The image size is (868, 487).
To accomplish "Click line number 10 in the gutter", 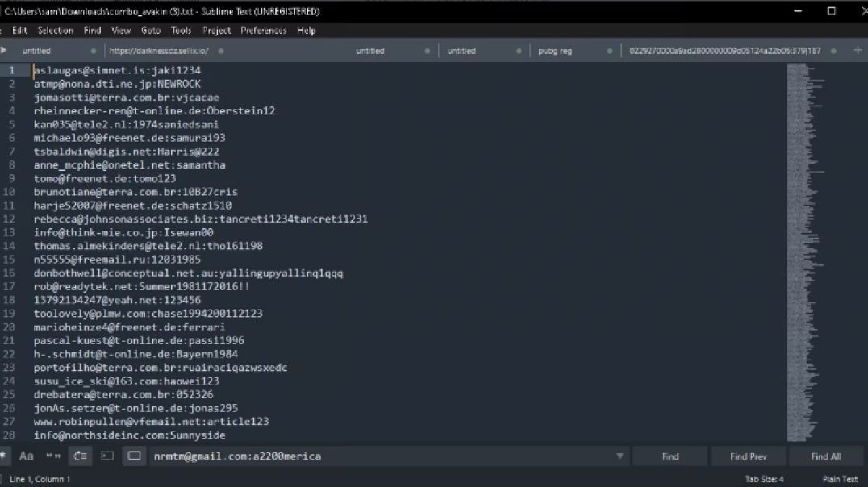I will click(10, 192).
